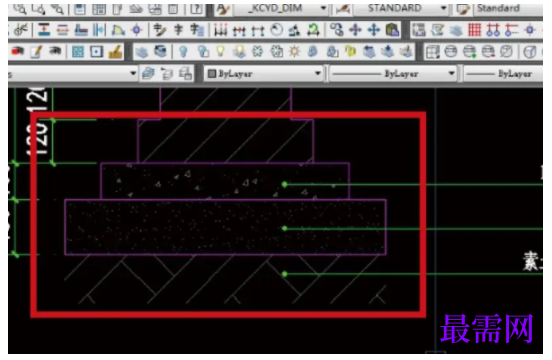Click the blue step-shaped dimension icon
552x360 pixels.
(x=81, y=31)
